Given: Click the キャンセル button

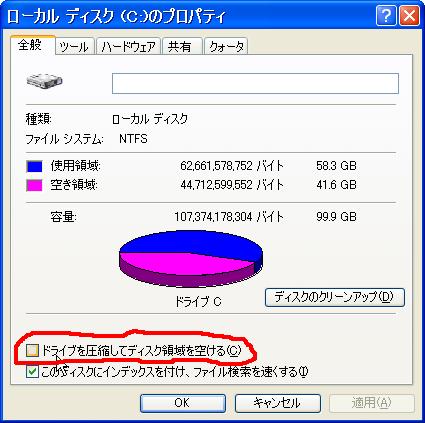Looking at the screenshot, I should pyautogui.click(x=278, y=403).
